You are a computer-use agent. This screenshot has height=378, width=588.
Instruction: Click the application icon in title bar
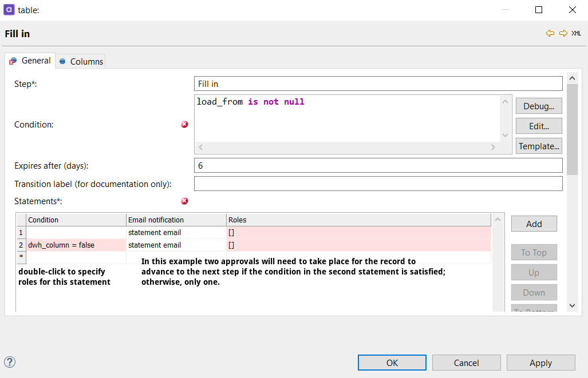coord(10,10)
